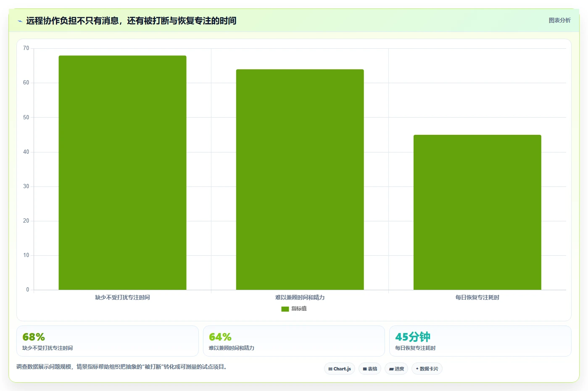The width and height of the screenshot is (588, 391).
Task: Click the title text 远程协作负担不只有消息
Action: (x=72, y=21)
